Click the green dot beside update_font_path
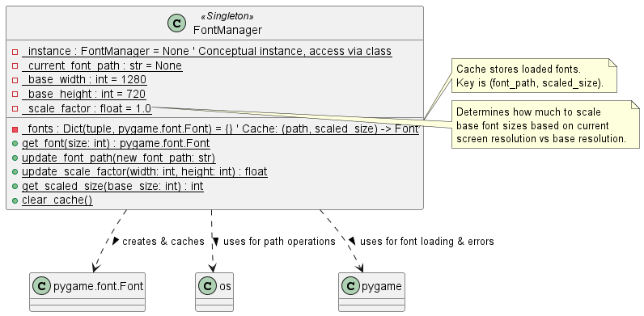 (x=15, y=158)
